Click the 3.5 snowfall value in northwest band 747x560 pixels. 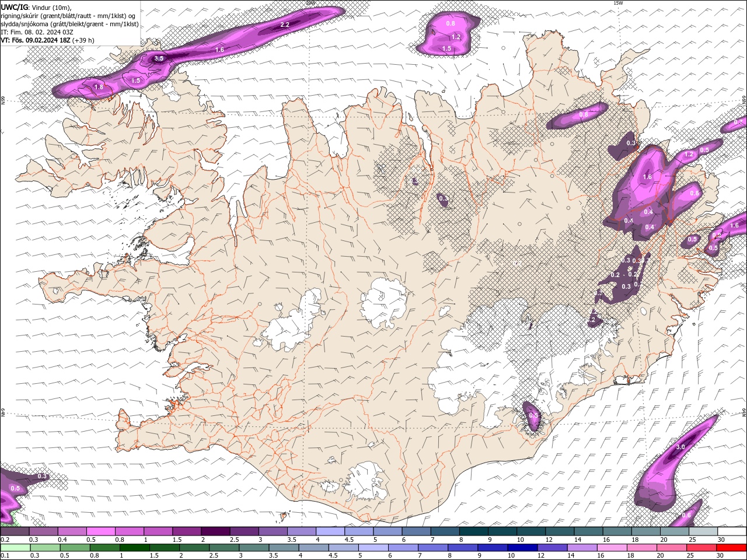159,58
